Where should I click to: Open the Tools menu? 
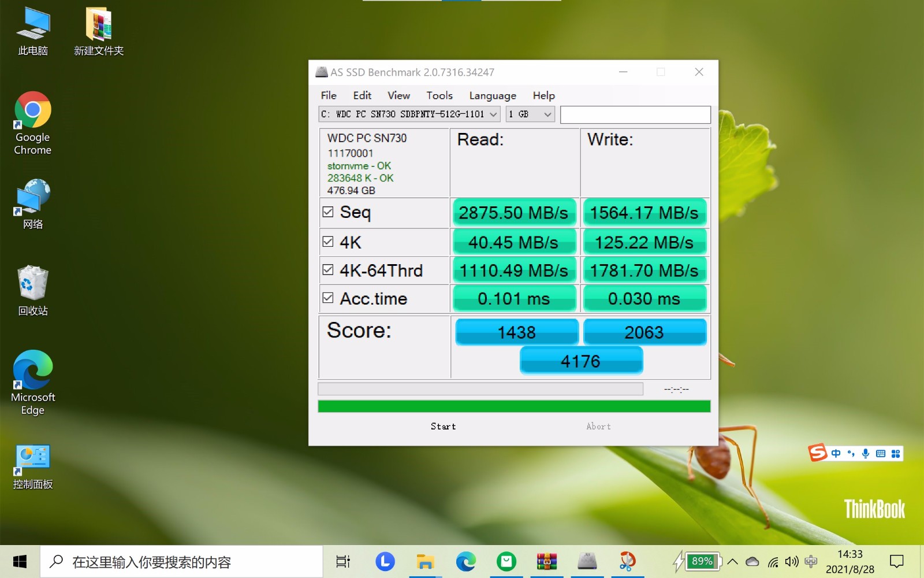[x=439, y=95]
